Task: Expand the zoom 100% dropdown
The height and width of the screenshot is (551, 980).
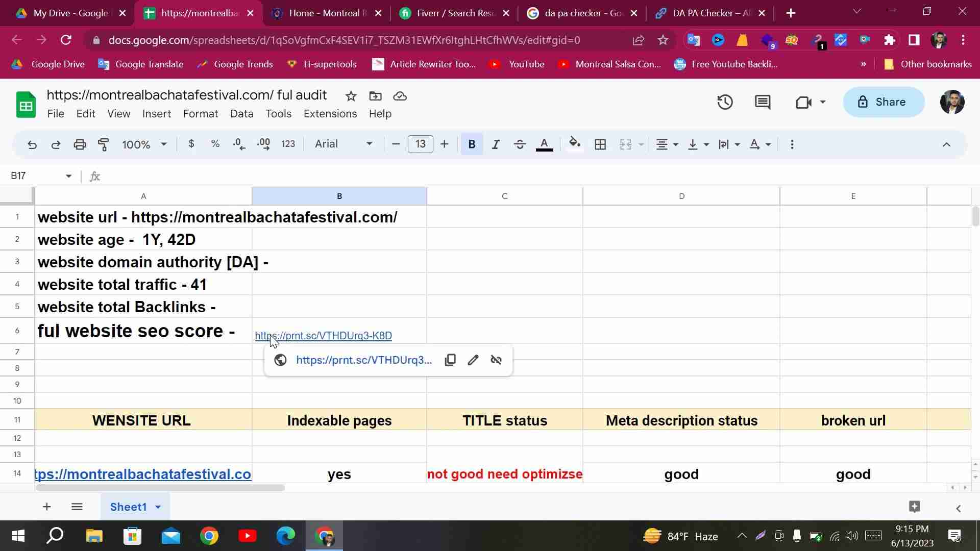Action: click(144, 144)
